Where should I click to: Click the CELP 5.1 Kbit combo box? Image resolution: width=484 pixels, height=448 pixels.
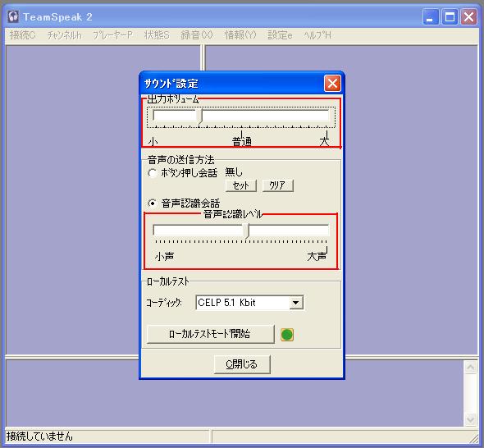[x=249, y=303]
